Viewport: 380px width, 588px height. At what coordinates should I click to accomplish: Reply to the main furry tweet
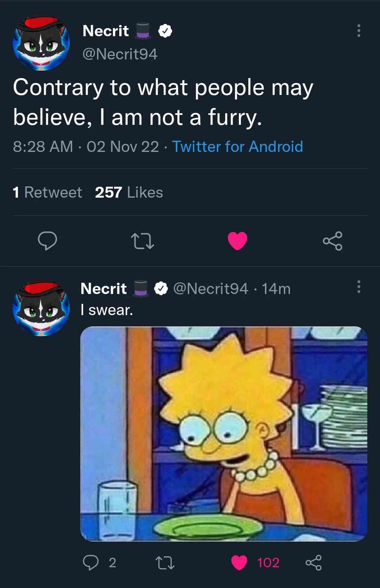(x=47, y=241)
